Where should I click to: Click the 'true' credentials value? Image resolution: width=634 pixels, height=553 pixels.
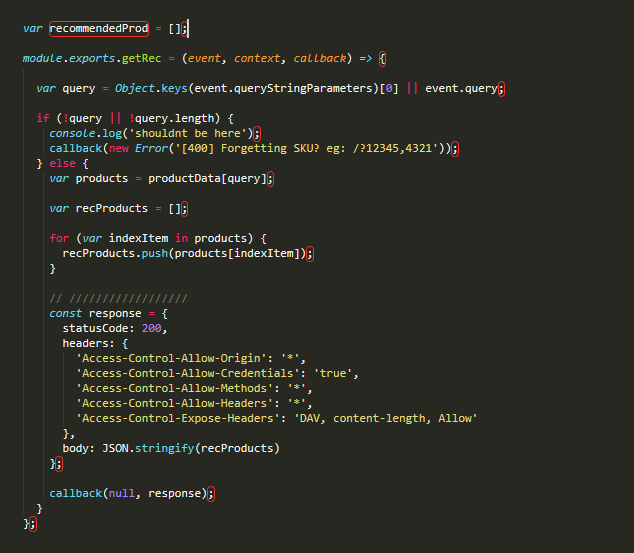(x=332, y=373)
